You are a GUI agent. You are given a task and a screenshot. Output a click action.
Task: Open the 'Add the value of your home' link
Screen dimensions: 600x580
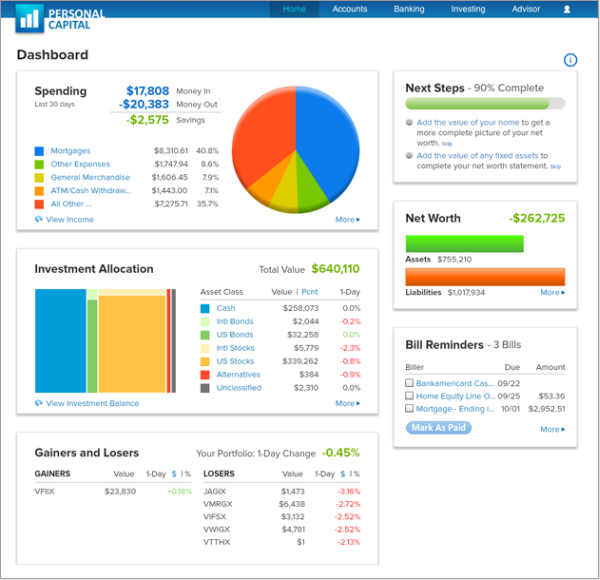pyautogui.click(x=468, y=123)
